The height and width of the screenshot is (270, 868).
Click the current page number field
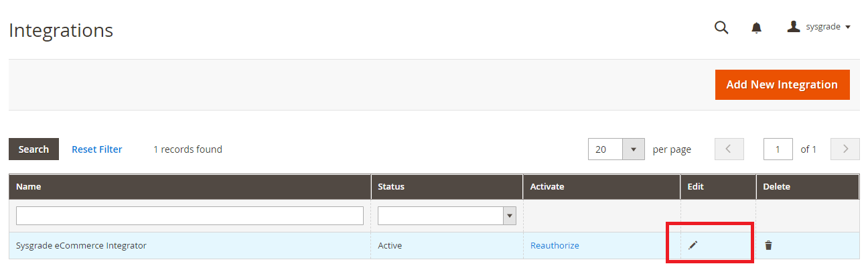click(x=778, y=149)
